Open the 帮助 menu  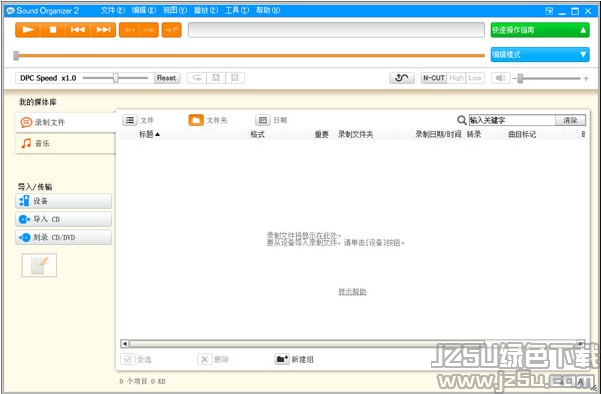(268, 11)
